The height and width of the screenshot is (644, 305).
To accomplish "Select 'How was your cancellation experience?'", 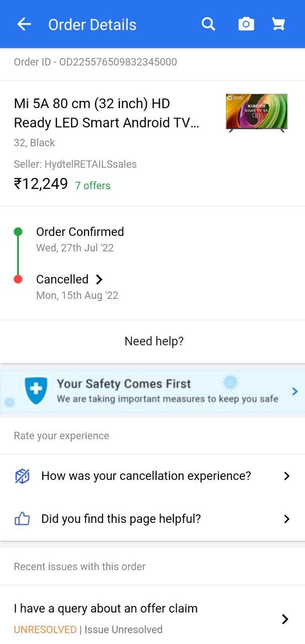I will [x=146, y=476].
